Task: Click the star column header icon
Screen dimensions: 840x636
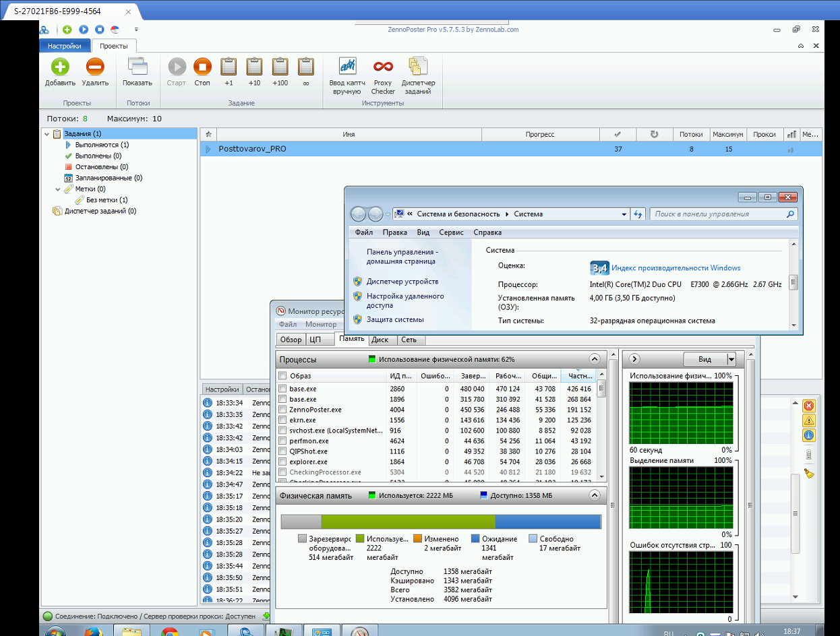Action: (x=208, y=134)
